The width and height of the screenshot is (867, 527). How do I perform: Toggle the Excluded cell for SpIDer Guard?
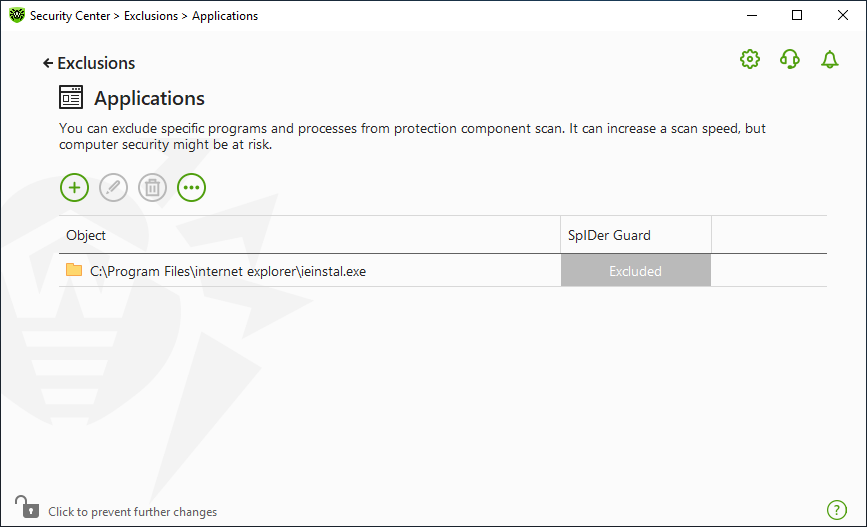pos(635,270)
